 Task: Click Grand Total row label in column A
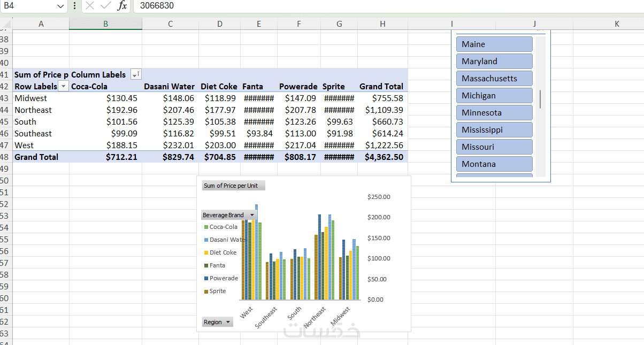(41, 157)
